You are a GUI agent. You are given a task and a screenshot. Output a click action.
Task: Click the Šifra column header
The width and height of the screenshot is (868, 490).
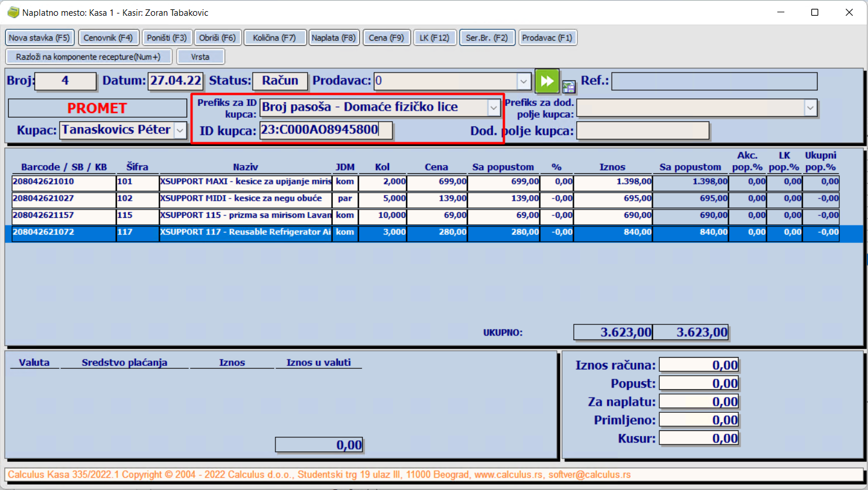(137, 167)
